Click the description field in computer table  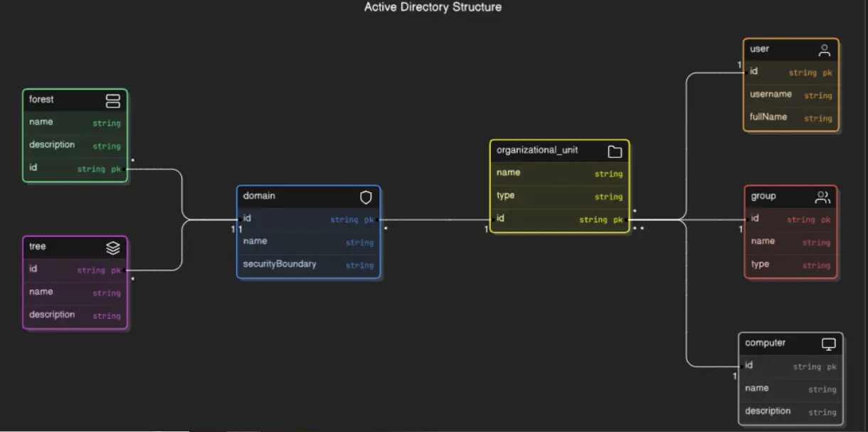790,411
